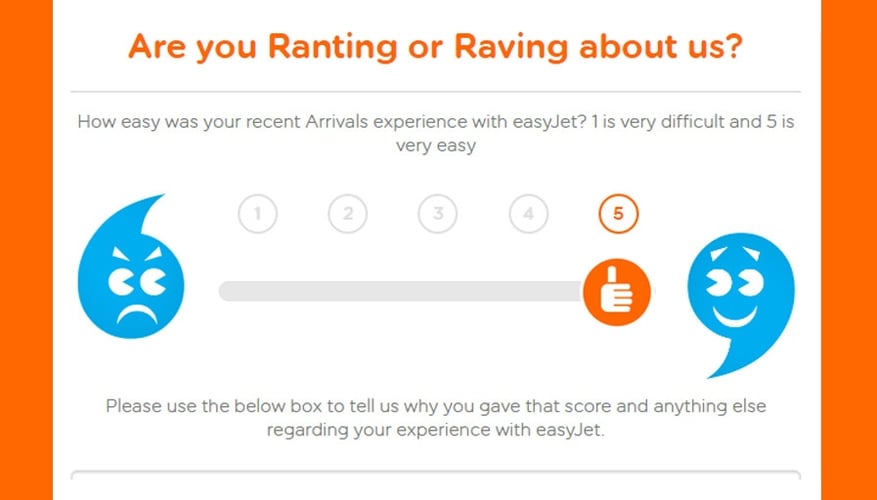The width and height of the screenshot is (877, 500).
Task: Click the angry blue speech-bubble face
Action: pyautogui.click(x=131, y=267)
